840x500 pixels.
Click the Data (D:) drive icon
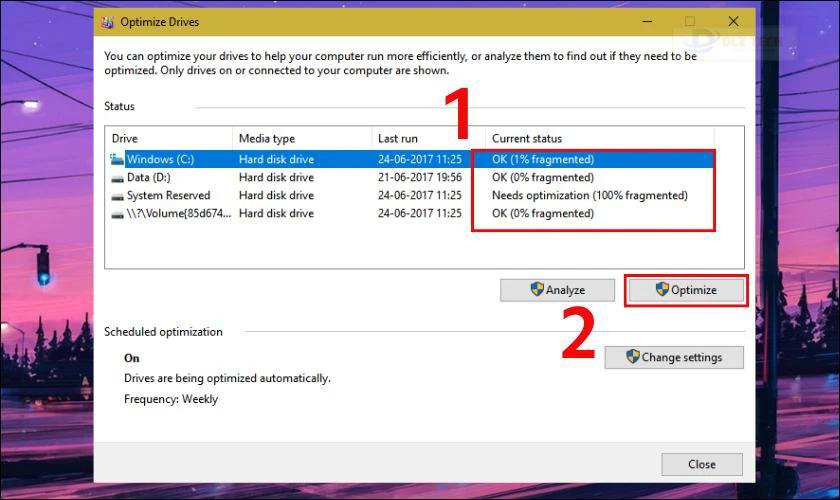(x=117, y=178)
